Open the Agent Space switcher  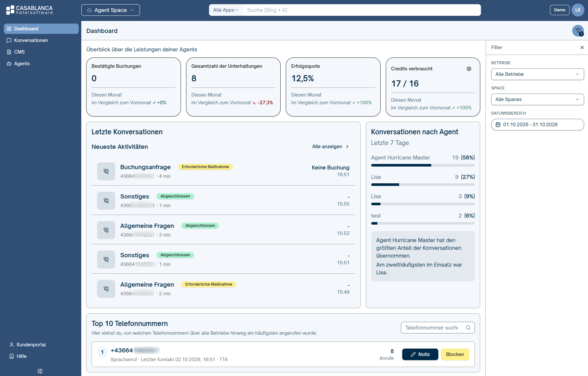(x=111, y=10)
